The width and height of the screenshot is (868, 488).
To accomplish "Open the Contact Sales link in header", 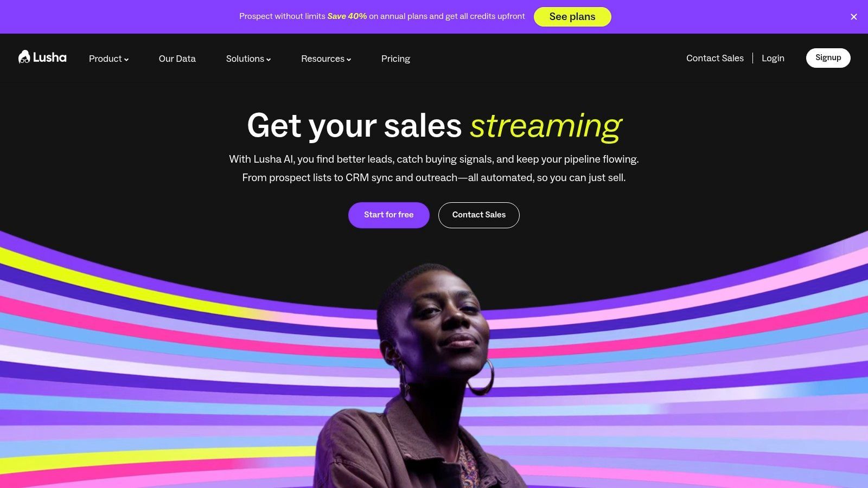I will tap(715, 58).
